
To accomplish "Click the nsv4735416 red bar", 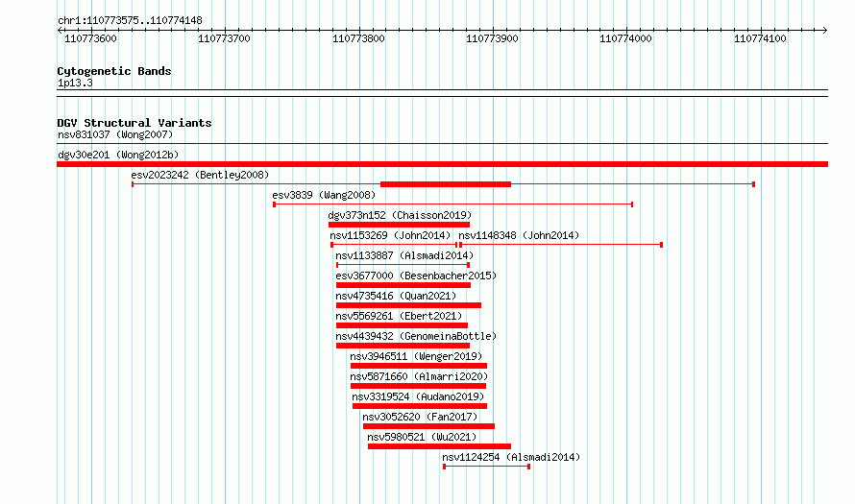I will (x=408, y=305).
